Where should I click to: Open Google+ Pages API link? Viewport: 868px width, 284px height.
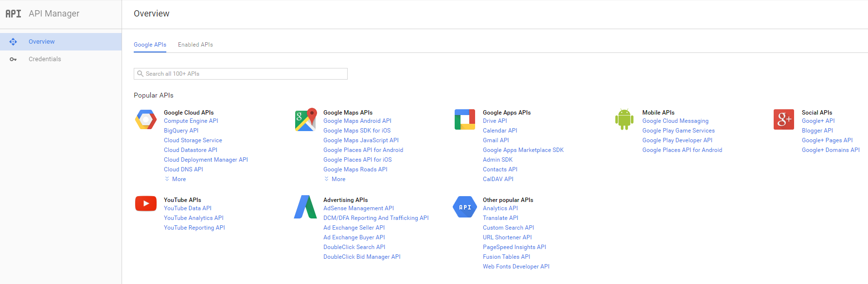827,140
